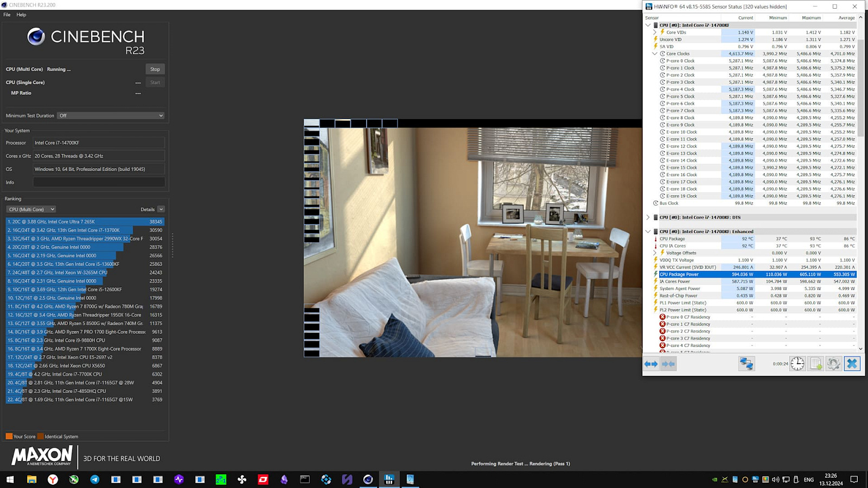The width and height of the screenshot is (868, 488).
Task: Expand the CPU [#0] DTS section
Action: 648,217
